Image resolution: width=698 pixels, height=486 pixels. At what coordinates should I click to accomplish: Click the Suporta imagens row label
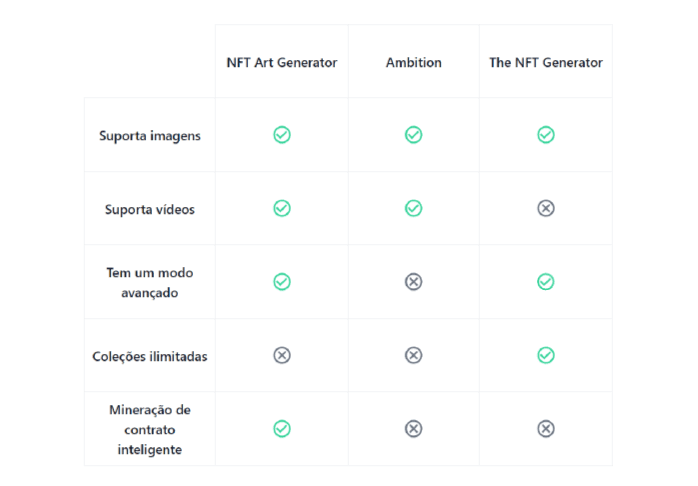click(x=150, y=135)
